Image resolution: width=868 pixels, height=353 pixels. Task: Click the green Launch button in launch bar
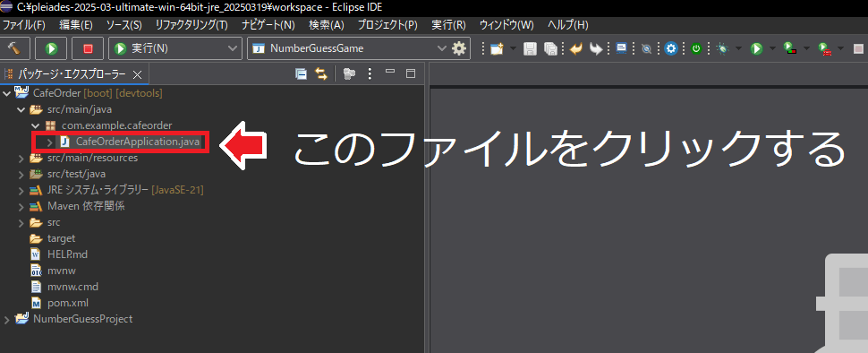tap(52, 48)
